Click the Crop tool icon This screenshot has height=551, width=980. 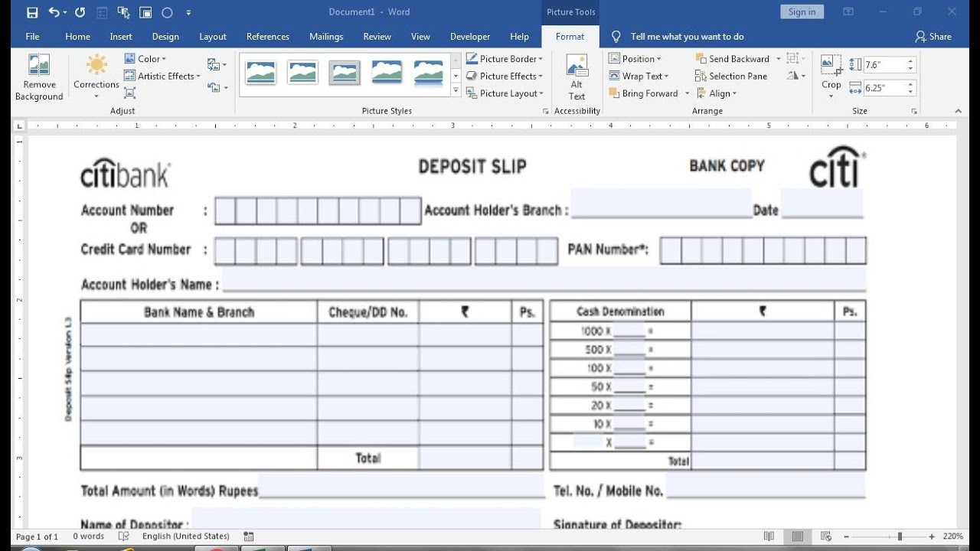(831, 65)
